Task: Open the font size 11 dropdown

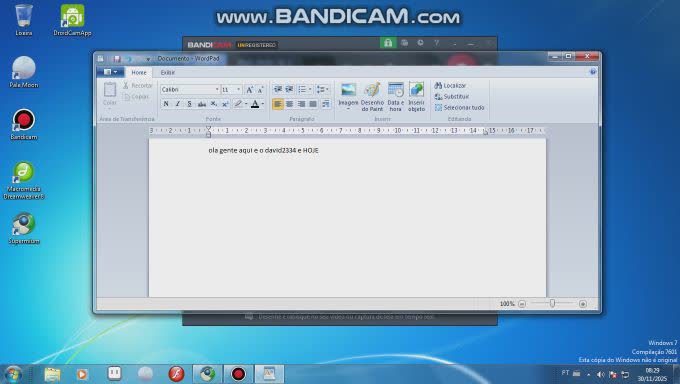Action: 239,89
